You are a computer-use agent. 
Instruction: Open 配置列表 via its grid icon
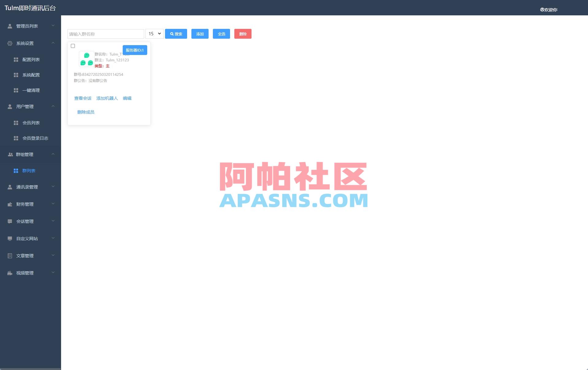point(16,59)
